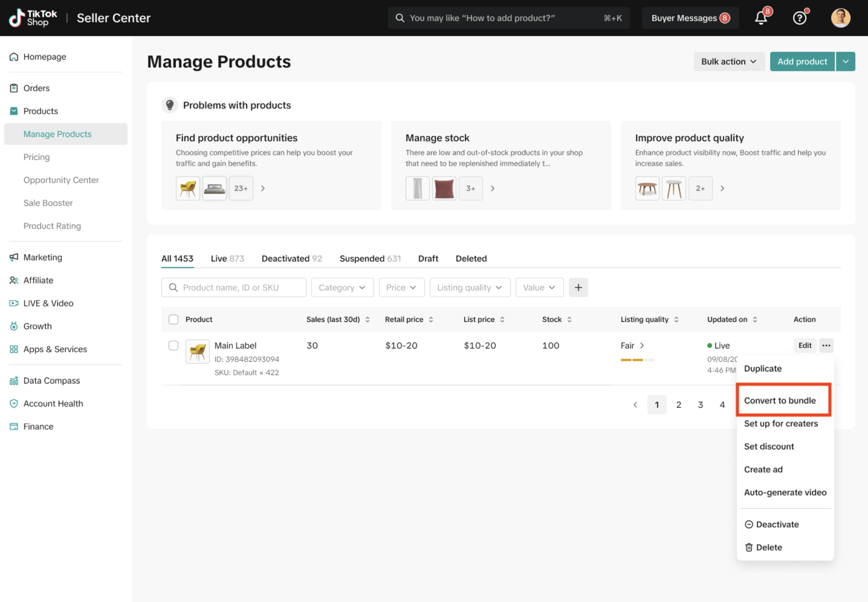Click the Data Compass sidebar icon

(14, 381)
